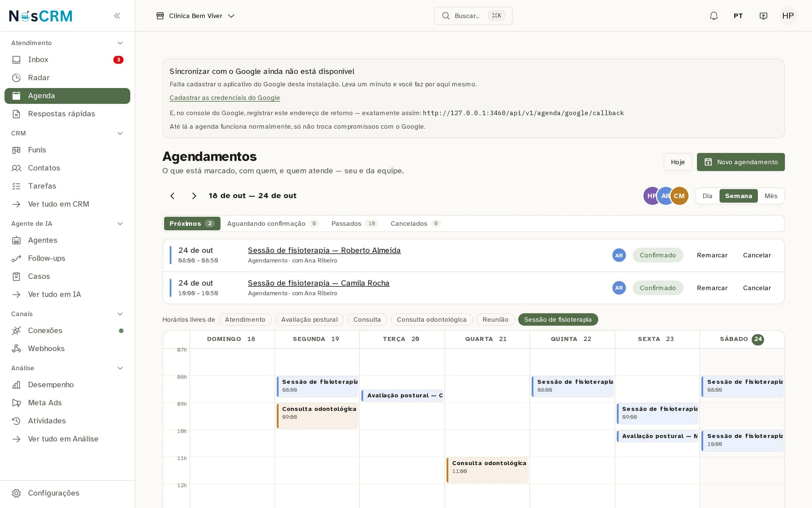Click the Inbox tray icon

coord(16,60)
